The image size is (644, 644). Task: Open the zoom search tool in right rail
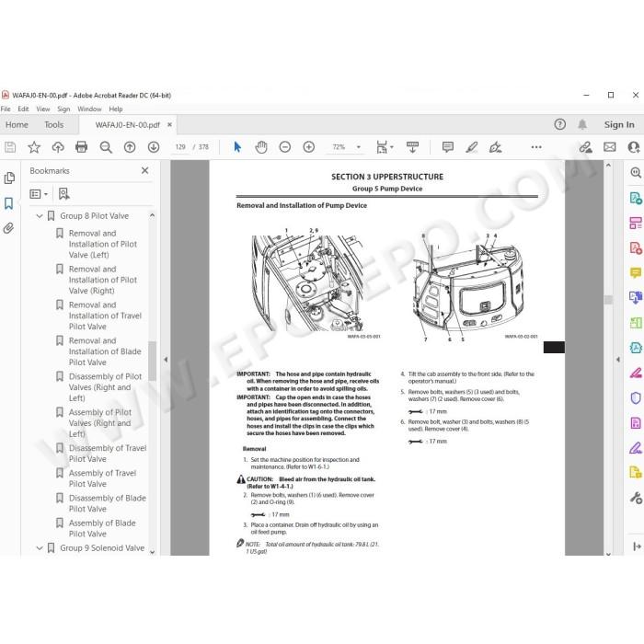tap(636, 173)
